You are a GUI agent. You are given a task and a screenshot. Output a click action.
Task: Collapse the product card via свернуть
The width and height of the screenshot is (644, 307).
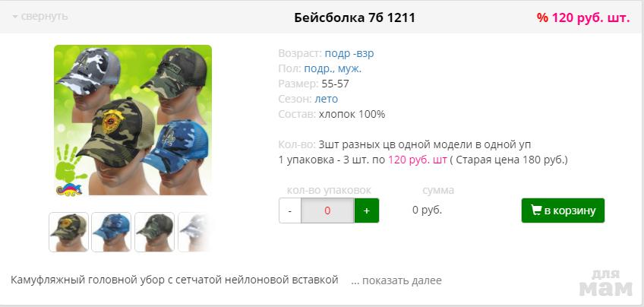[40, 17]
